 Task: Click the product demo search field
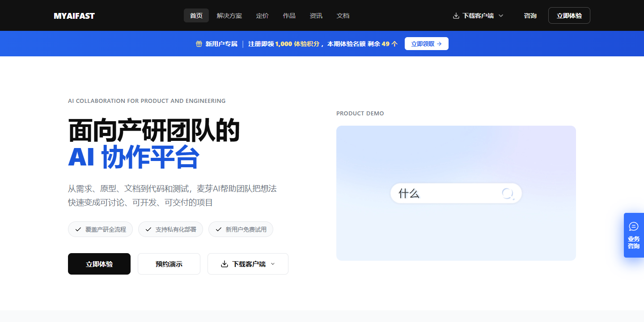pyautogui.click(x=456, y=193)
